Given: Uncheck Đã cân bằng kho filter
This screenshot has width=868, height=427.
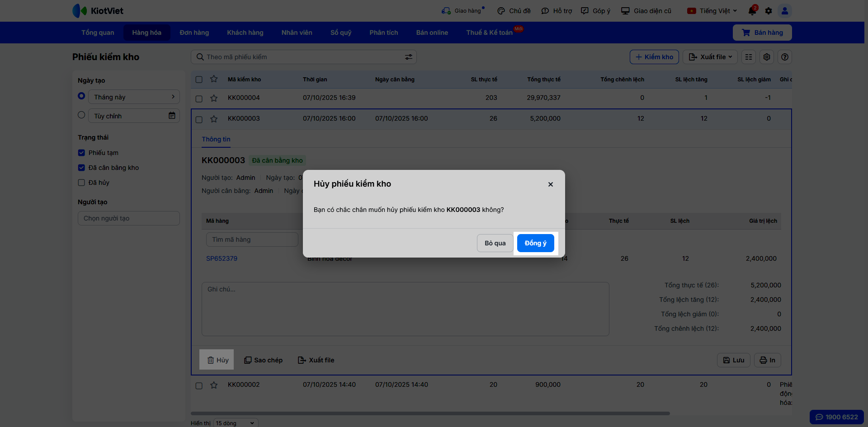Looking at the screenshot, I should (x=81, y=168).
